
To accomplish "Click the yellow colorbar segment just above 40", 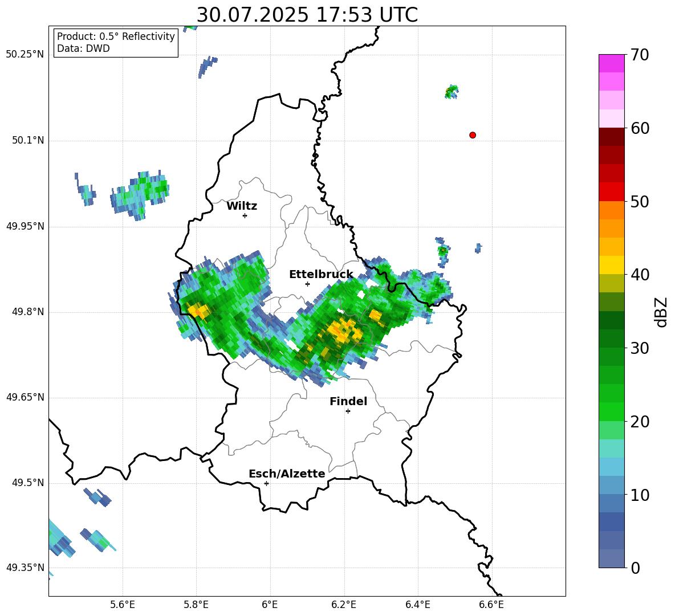I will tap(611, 265).
